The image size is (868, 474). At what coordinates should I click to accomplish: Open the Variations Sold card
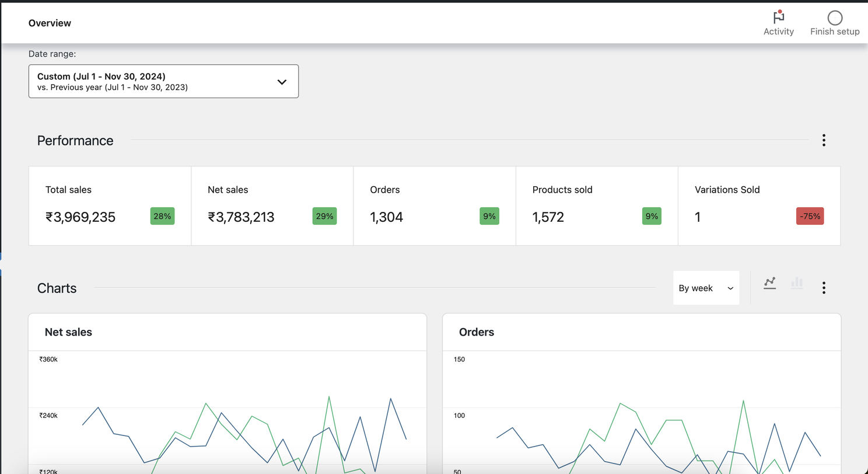tap(758, 205)
